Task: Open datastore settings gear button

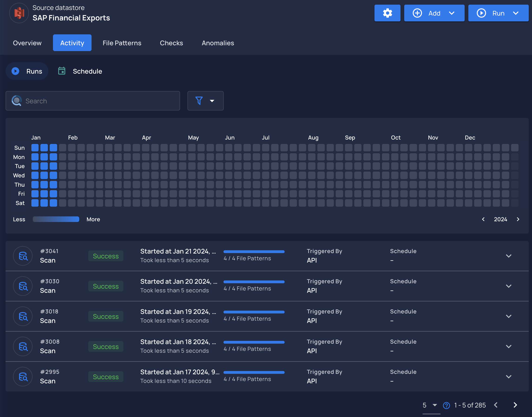Action: click(387, 13)
